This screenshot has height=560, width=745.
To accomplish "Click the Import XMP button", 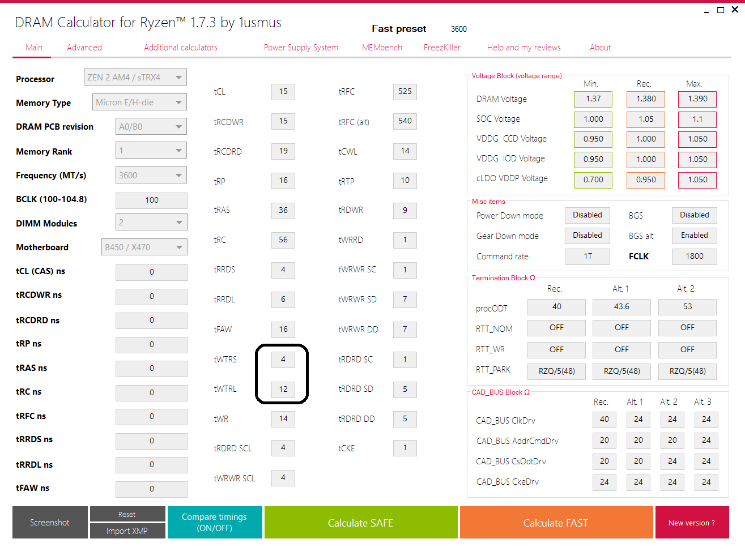I will point(127,531).
